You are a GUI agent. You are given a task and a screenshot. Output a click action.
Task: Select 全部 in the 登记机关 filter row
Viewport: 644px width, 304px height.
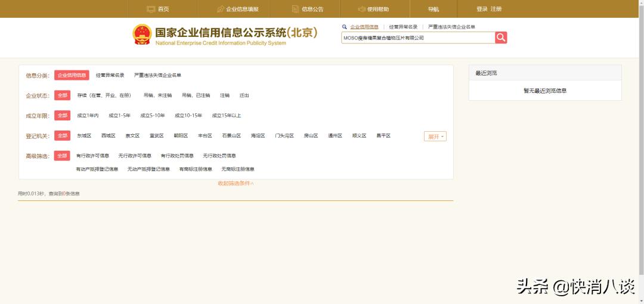click(x=63, y=135)
